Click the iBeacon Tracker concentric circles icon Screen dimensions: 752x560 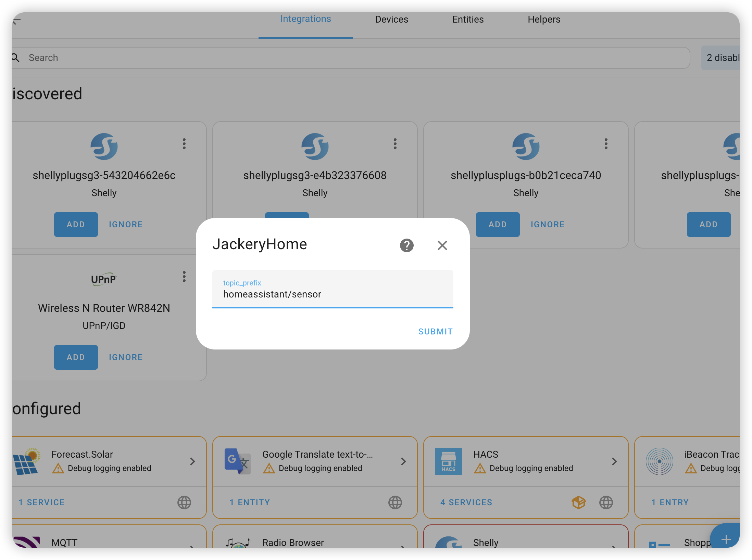coord(660,461)
